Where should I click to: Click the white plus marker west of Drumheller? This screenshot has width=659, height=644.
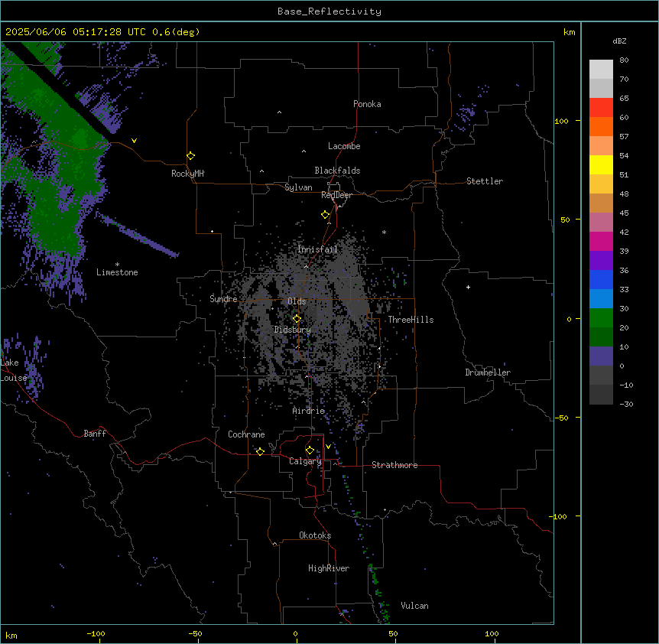pyautogui.click(x=468, y=287)
